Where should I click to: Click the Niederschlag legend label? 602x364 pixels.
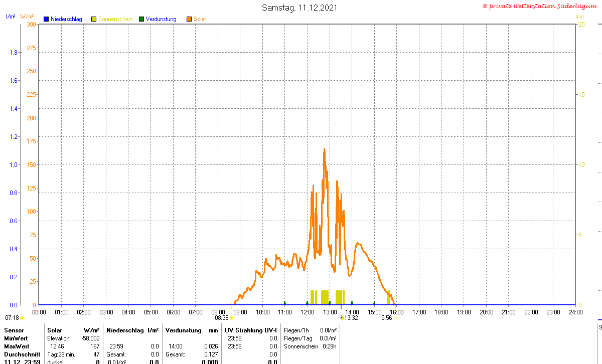66,19
